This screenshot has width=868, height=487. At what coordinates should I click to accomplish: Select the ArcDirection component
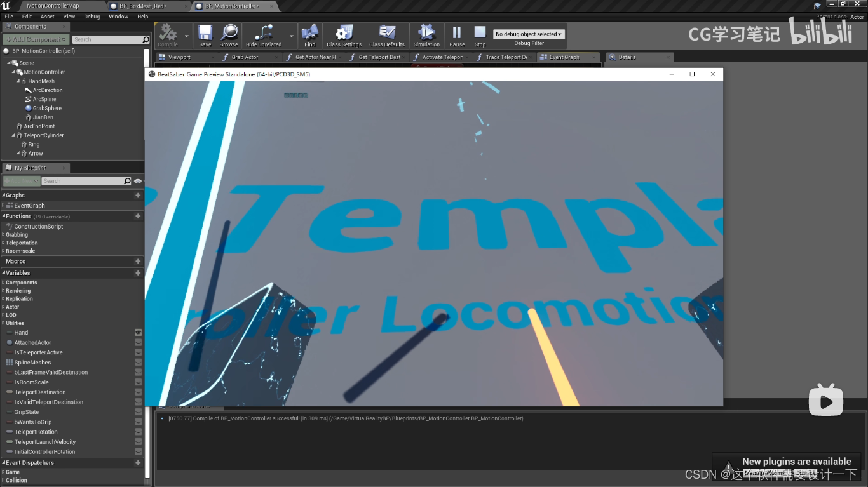(48, 90)
